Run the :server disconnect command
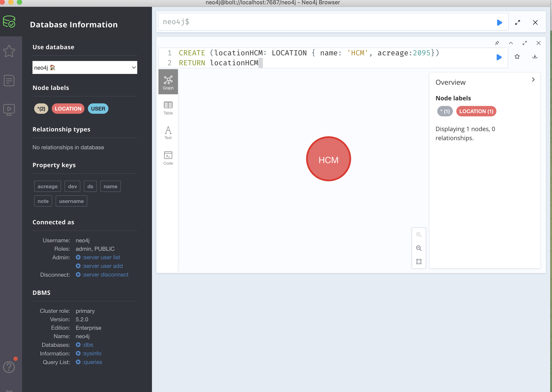Viewport: 552px width, 392px height. pos(102,275)
